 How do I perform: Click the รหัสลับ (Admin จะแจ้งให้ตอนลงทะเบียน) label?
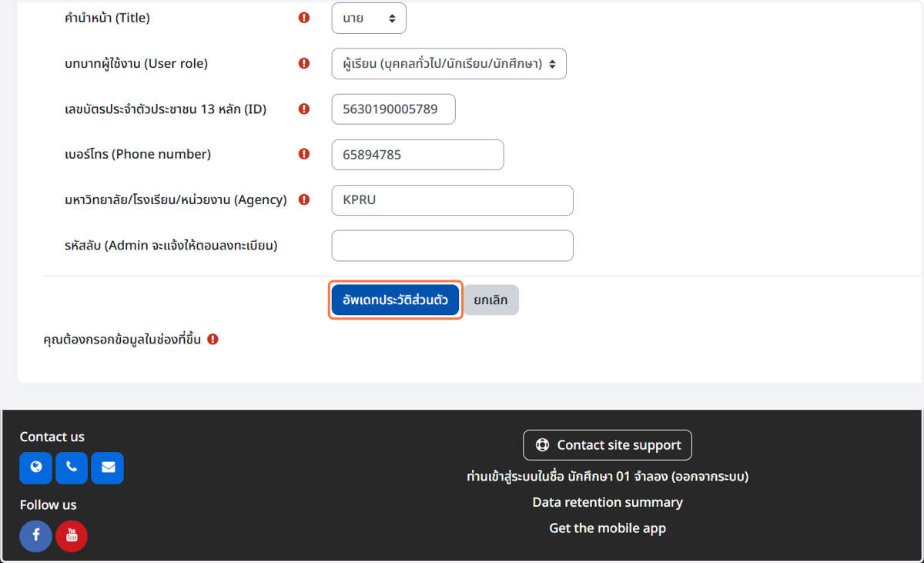[171, 246]
